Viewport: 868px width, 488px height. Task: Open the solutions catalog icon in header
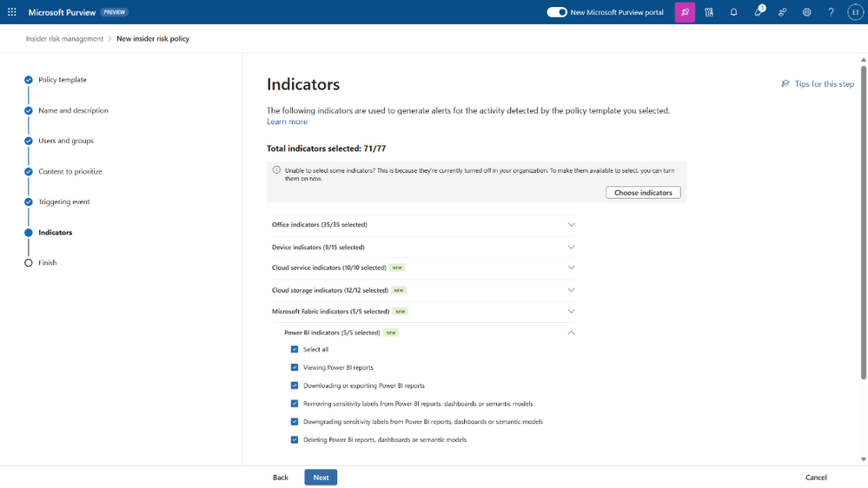[709, 12]
